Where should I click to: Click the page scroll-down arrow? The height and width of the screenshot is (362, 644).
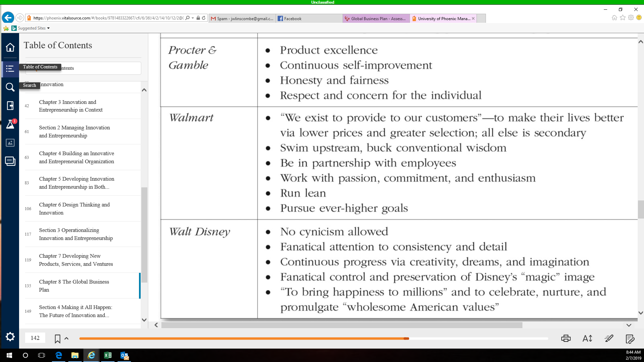coord(641,313)
